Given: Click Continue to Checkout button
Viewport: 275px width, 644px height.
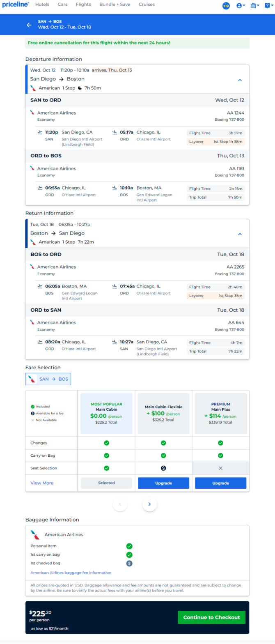Looking at the screenshot, I should [x=212, y=617].
